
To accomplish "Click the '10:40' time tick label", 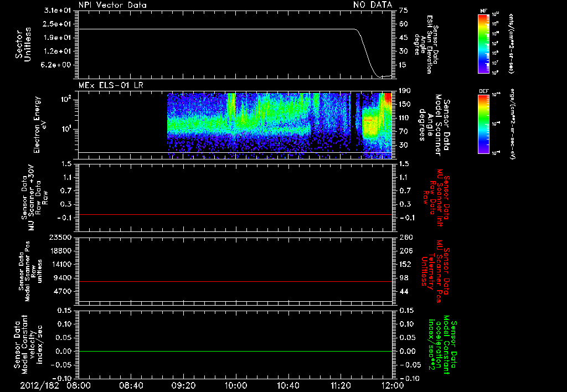I will (x=288, y=385).
